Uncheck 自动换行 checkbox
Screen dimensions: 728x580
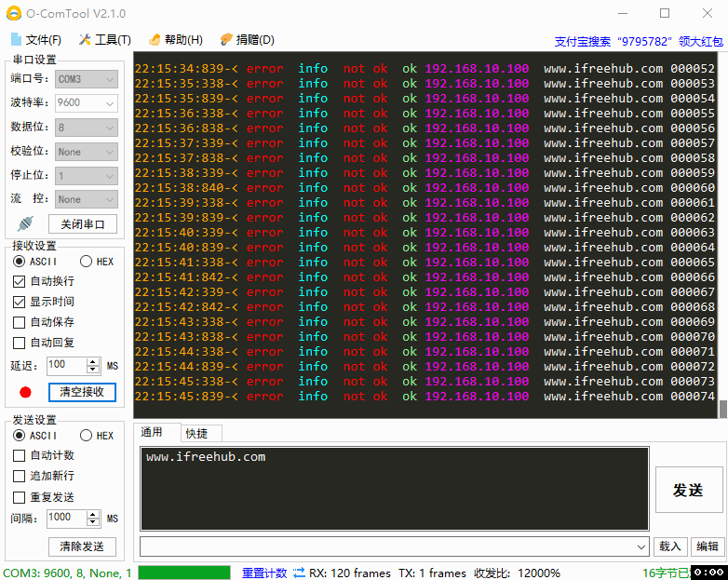(x=19, y=281)
